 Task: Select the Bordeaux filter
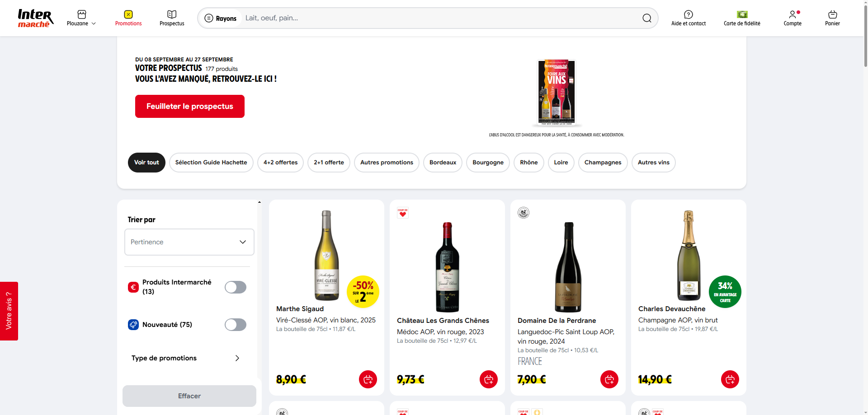[x=443, y=163]
